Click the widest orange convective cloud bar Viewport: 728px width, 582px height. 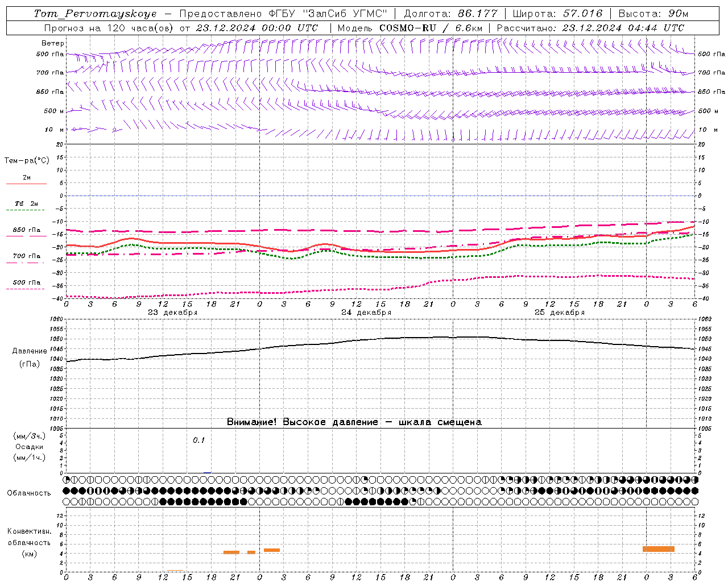coord(659,549)
